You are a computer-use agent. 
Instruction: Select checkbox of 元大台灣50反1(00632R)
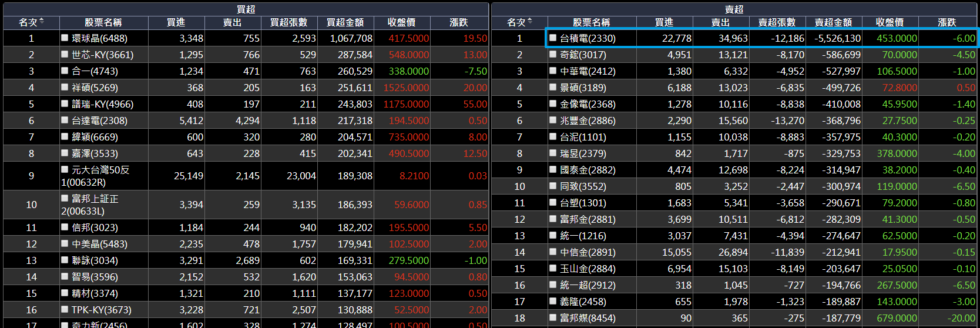(65, 169)
